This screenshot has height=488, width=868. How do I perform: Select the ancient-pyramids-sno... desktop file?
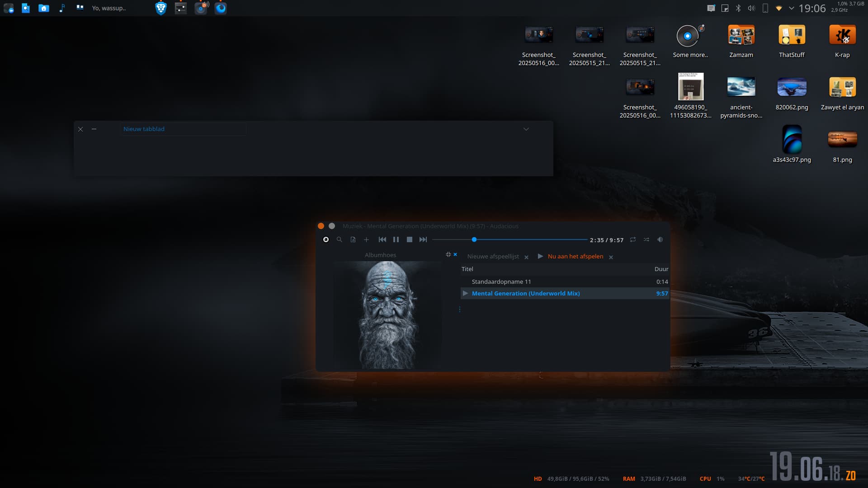click(741, 98)
